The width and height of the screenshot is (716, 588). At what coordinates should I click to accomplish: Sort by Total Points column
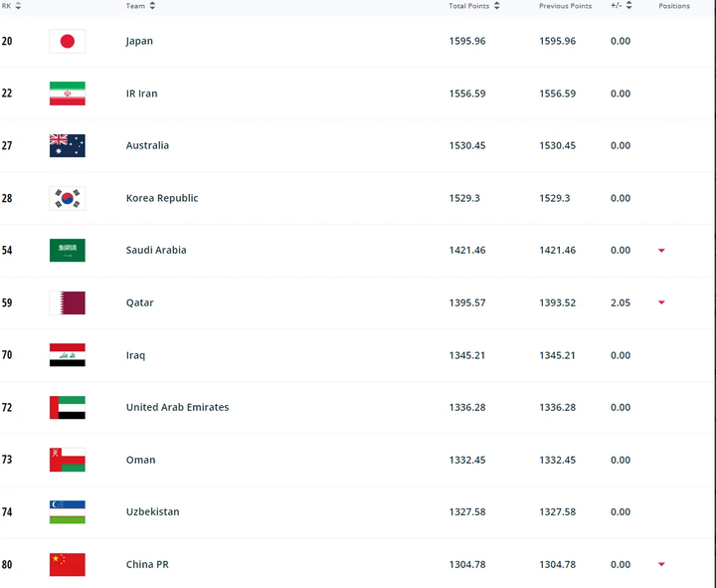pos(496,6)
